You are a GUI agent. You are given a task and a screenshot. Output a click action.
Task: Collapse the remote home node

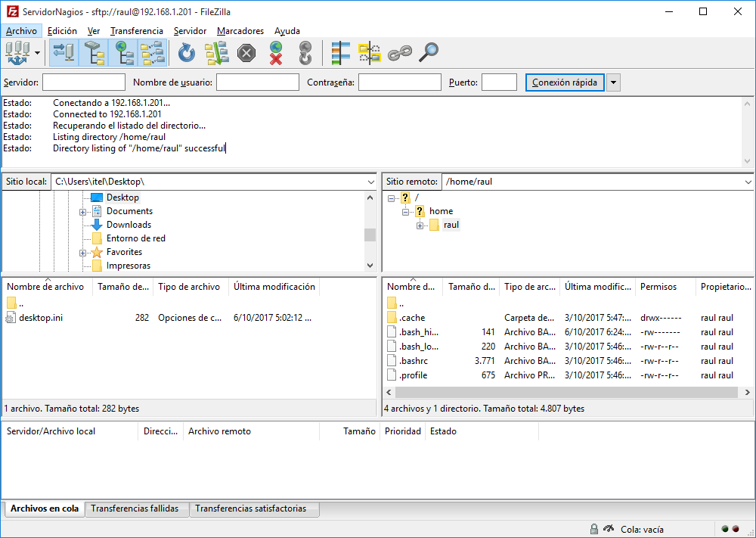405,212
